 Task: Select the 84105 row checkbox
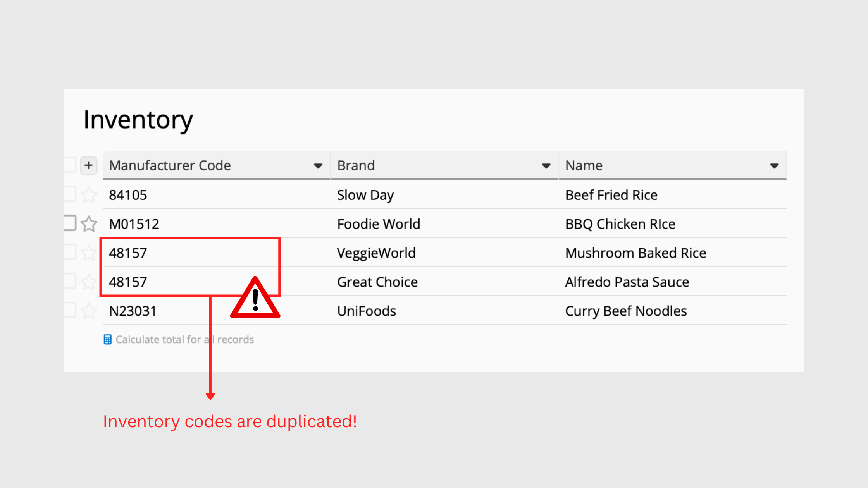click(x=70, y=194)
